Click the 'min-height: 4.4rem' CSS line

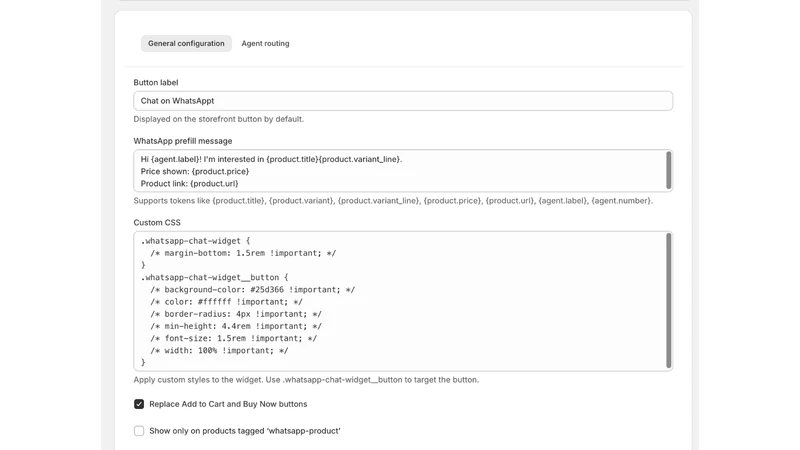[x=236, y=327]
